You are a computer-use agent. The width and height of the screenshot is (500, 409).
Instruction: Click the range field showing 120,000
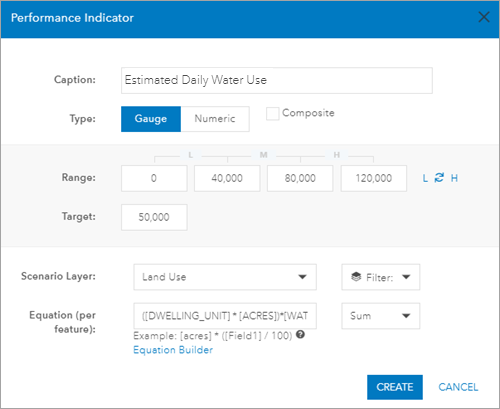point(373,178)
